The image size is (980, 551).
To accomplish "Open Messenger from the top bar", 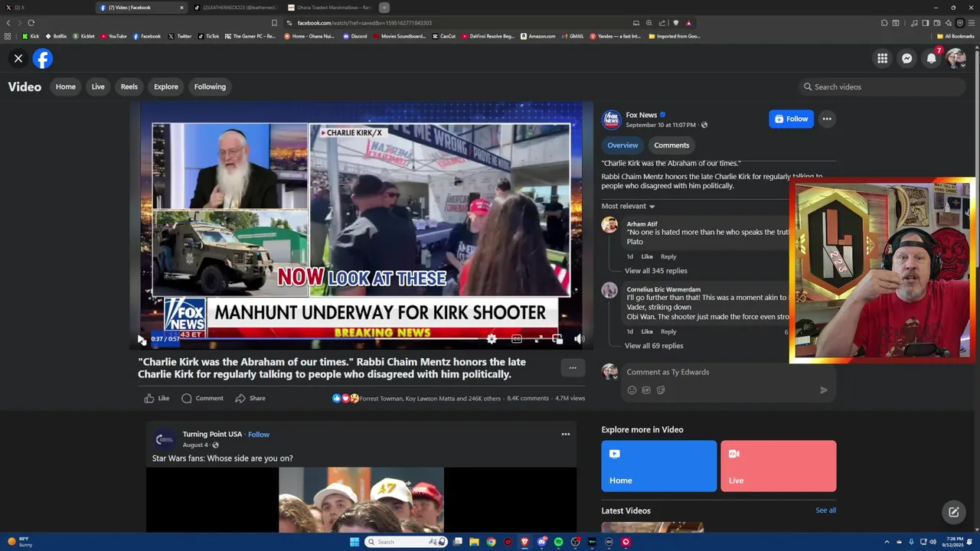I will click(x=906, y=58).
